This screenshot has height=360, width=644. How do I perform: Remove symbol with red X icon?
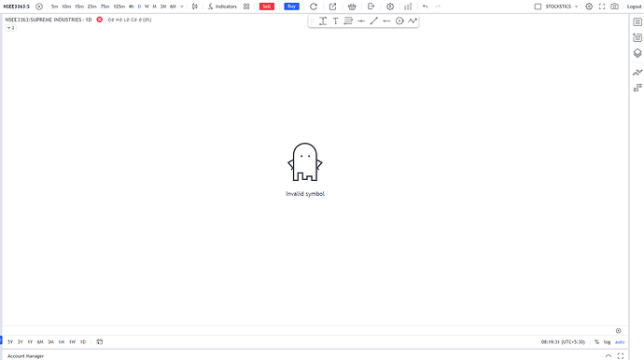point(99,20)
